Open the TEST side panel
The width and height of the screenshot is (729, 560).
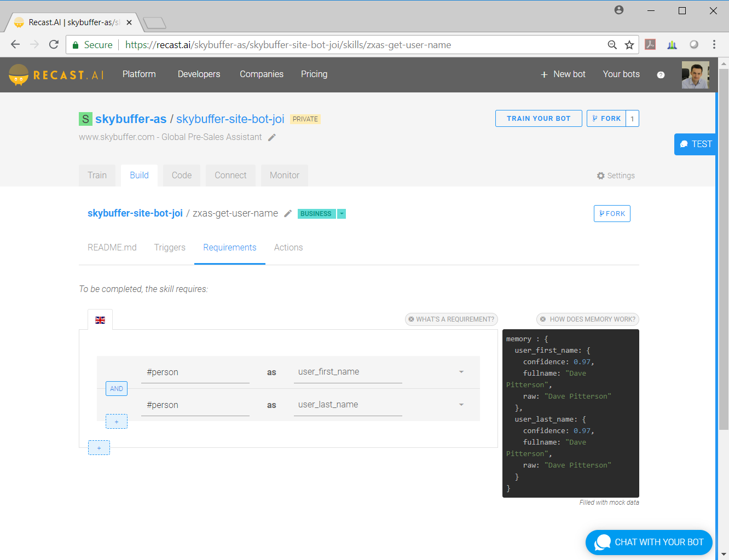[695, 144]
